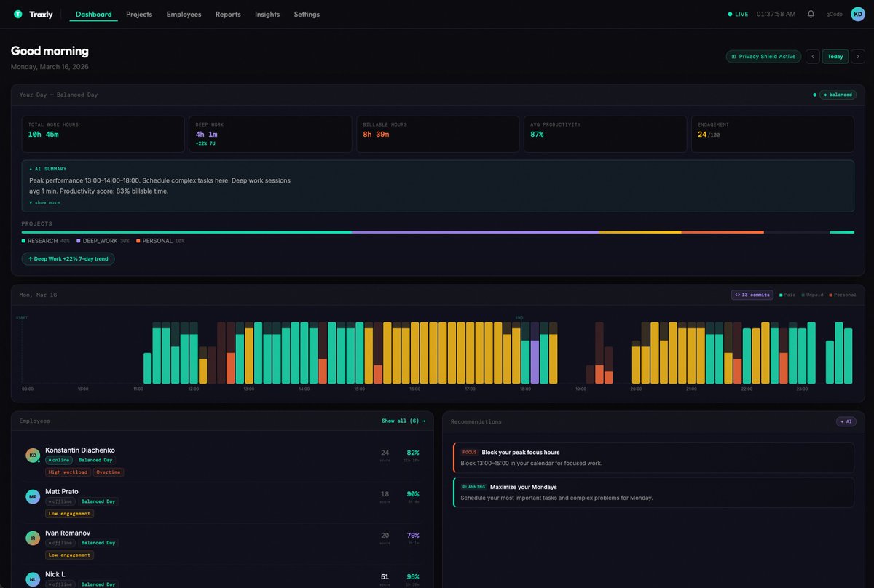Click Ivan Romanov's 79% productivity value
The width and height of the screenshot is (874, 588).
click(x=412, y=536)
